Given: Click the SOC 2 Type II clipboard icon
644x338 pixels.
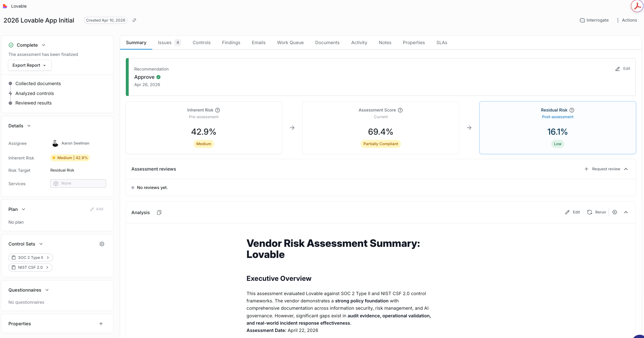Looking at the screenshot, I should click(x=14, y=258).
